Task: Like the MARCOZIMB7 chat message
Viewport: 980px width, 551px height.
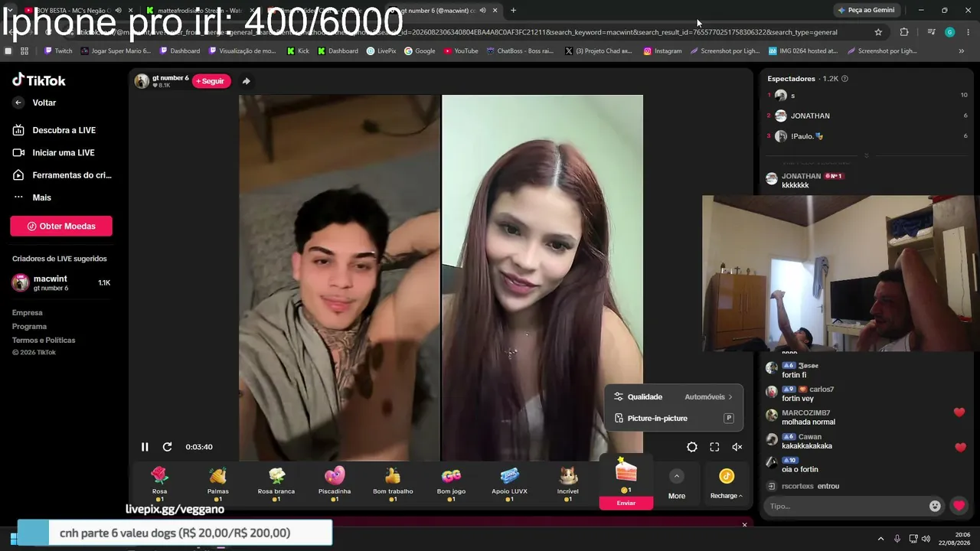Action: pyautogui.click(x=959, y=413)
